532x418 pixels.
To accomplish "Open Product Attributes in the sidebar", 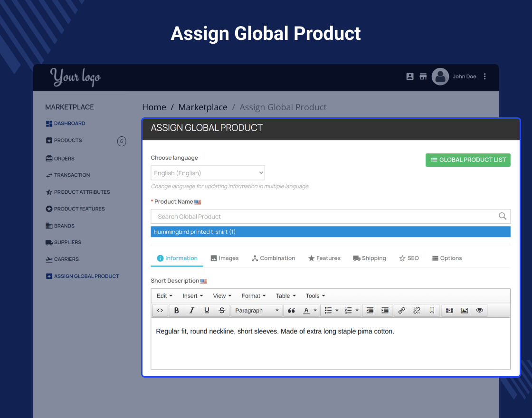I will [78, 192].
